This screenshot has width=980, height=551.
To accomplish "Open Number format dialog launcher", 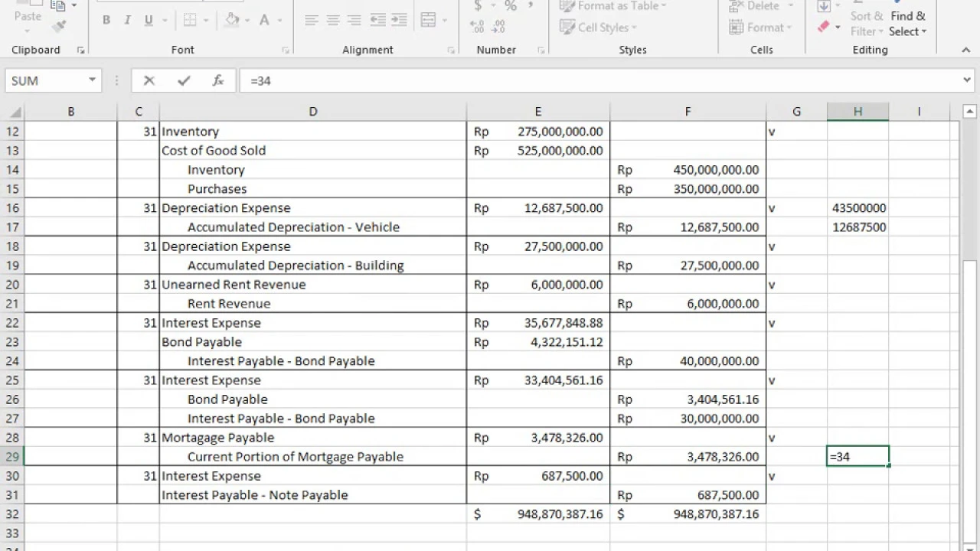I will [x=541, y=50].
